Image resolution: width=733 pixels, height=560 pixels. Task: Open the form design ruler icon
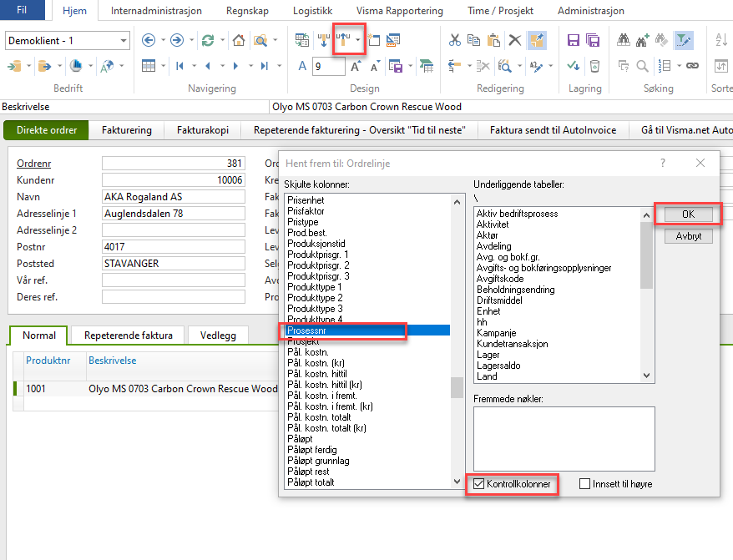click(x=393, y=41)
